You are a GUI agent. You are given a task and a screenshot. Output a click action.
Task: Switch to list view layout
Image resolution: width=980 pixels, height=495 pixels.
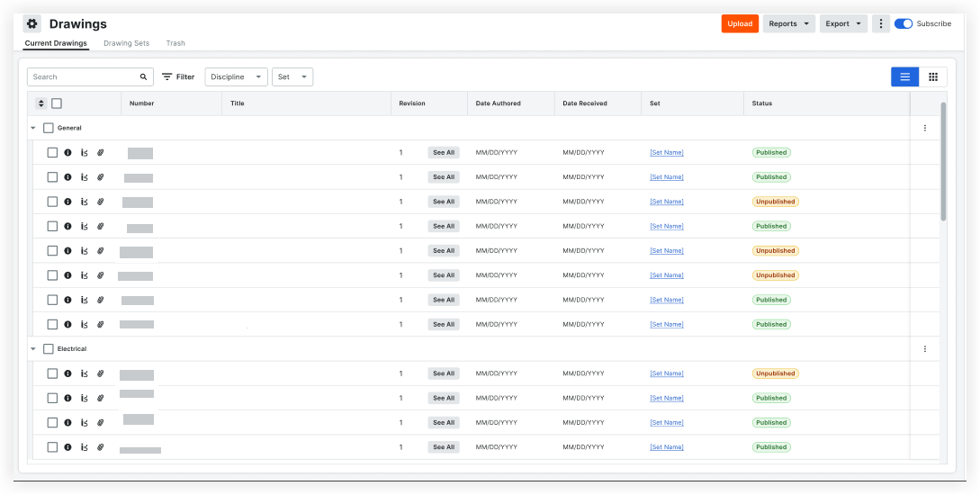905,76
